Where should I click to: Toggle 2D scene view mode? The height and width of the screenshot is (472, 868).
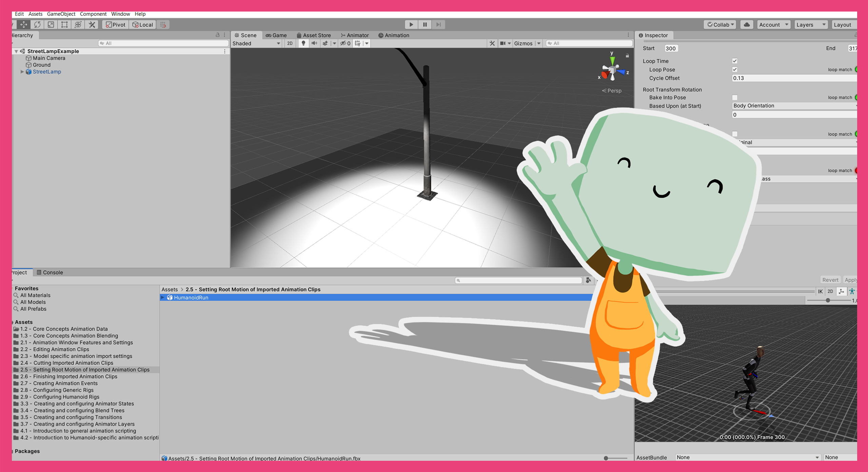coord(290,43)
